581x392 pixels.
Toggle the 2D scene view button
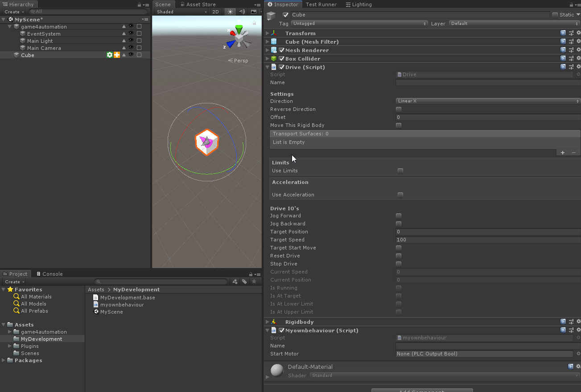click(215, 12)
